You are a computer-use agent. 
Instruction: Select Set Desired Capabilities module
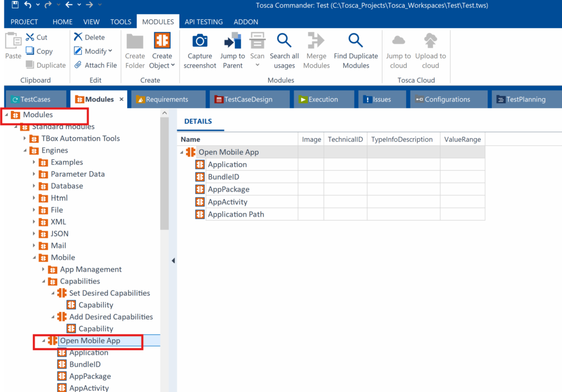click(x=109, y=293)
